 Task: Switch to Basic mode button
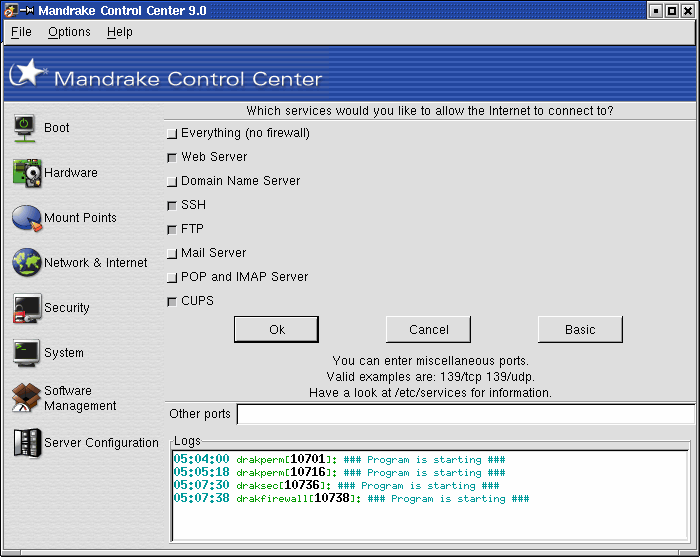(x=580, y=329)
